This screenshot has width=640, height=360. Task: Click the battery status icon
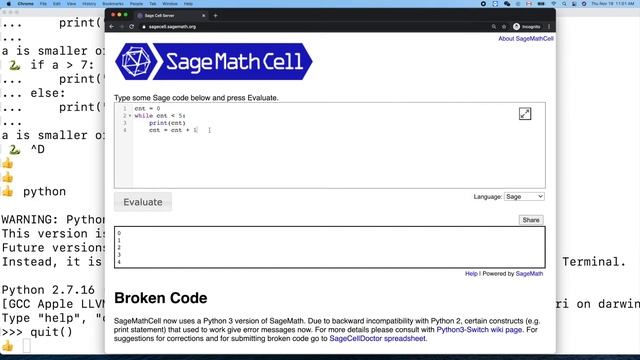pos(541,4)
